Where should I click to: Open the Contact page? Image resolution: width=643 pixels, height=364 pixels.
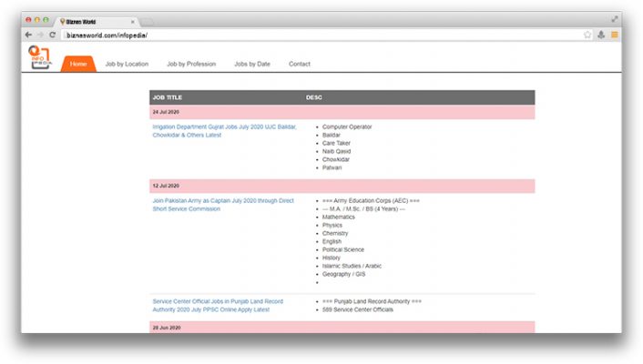point(300,64)
